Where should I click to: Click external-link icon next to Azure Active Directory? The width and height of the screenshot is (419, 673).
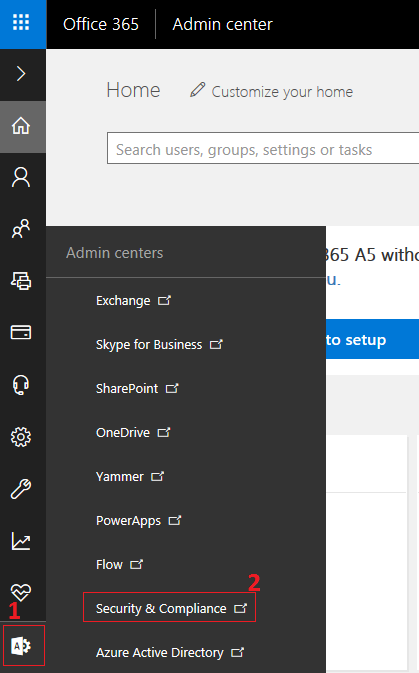click(x=238, y=652)
